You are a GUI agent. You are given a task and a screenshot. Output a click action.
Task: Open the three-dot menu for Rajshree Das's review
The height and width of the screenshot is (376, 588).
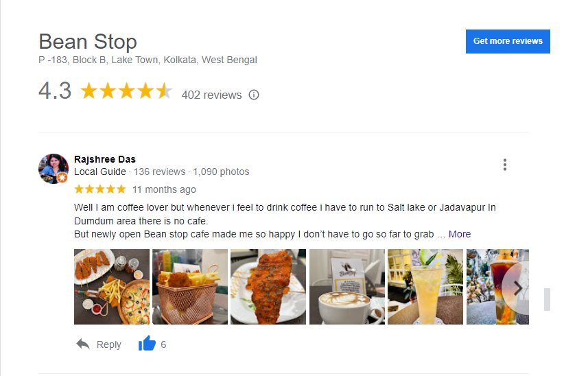[505, 165]
